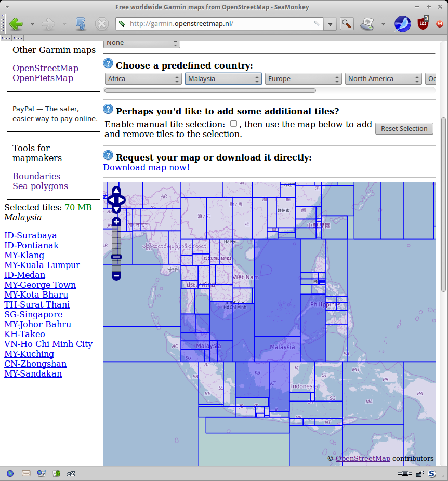Click the Search magnifier button
Viewport: 448px width, 481px height.
(x=347, y=23)
